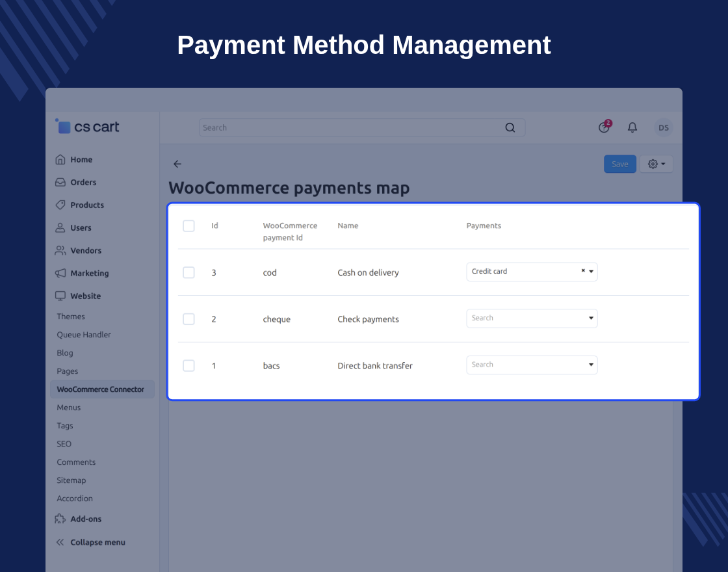Click Collapse menu label
This screenshot has height=572, width=728.
click(98, 542)
